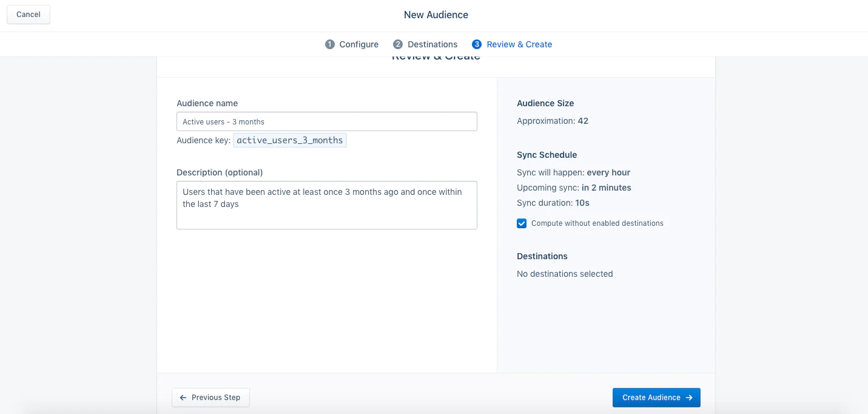The width and height of the screenshot is (868, 414).
Task: Click the step 2 number icon
Action: (x=398, y=44)
